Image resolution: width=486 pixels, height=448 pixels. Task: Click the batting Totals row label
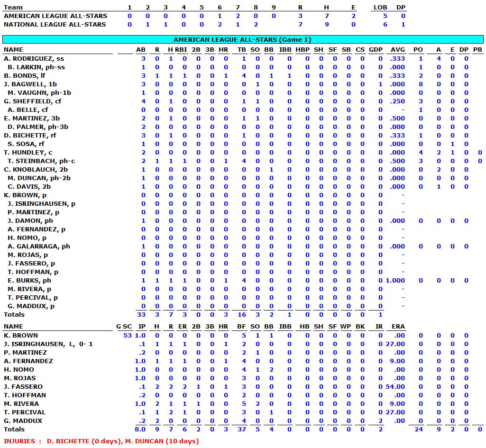14,314
